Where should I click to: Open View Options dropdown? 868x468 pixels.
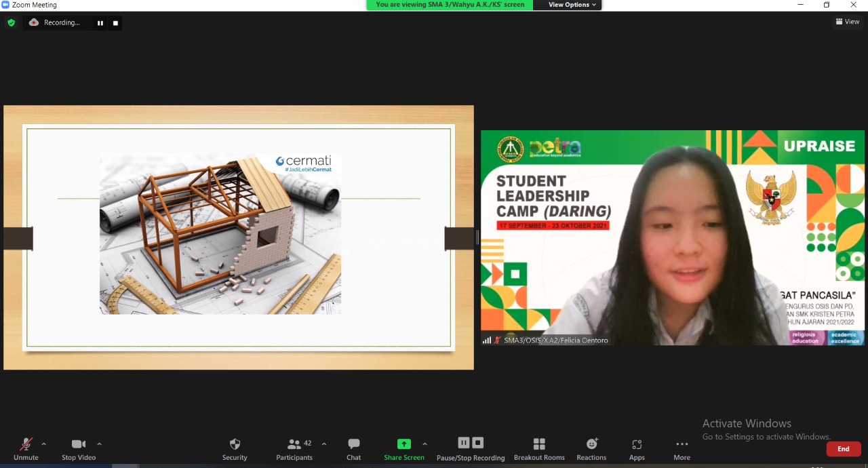tap(572, 5)
